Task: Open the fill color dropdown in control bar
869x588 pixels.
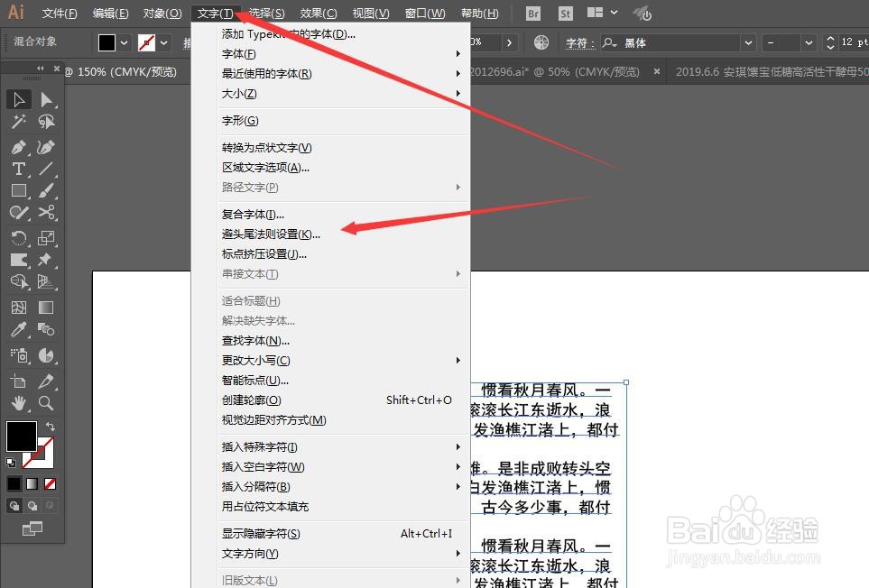Action: 125,42
